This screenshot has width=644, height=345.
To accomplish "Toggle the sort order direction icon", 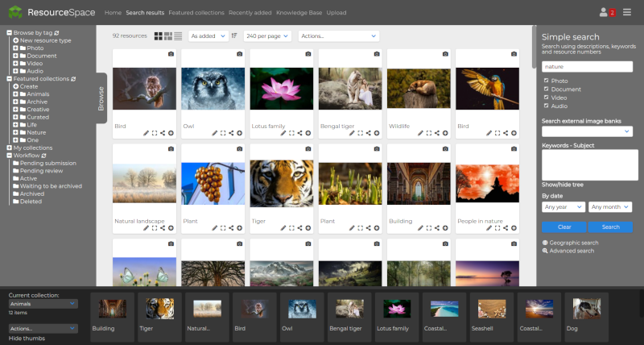I will click(234, 36).
